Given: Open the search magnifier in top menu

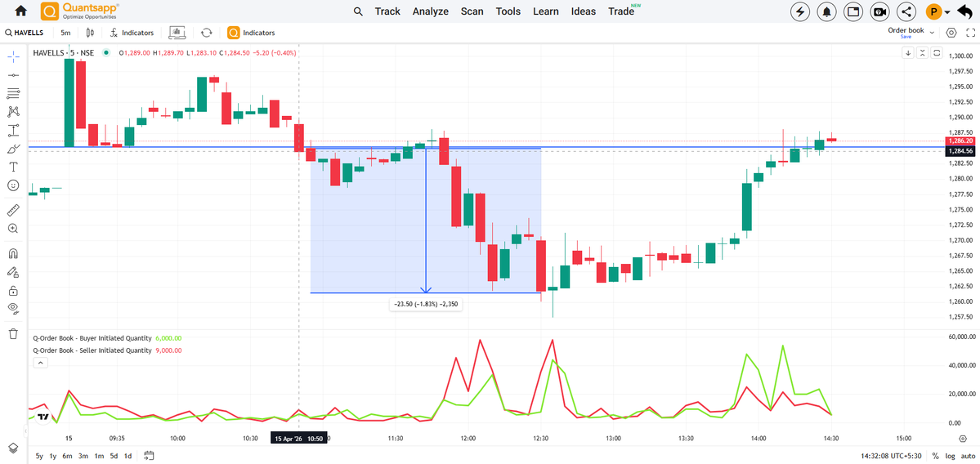Looking at the screenshot, I should 357,11.
